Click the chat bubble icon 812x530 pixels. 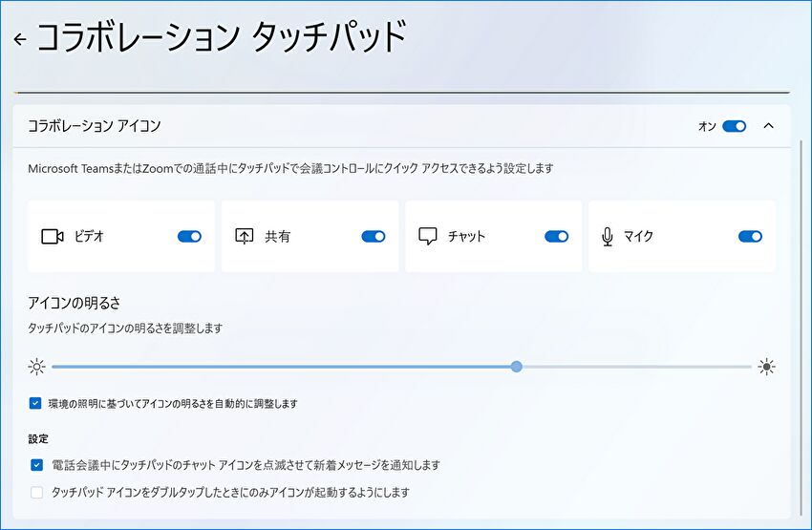[x=428, y=237]
